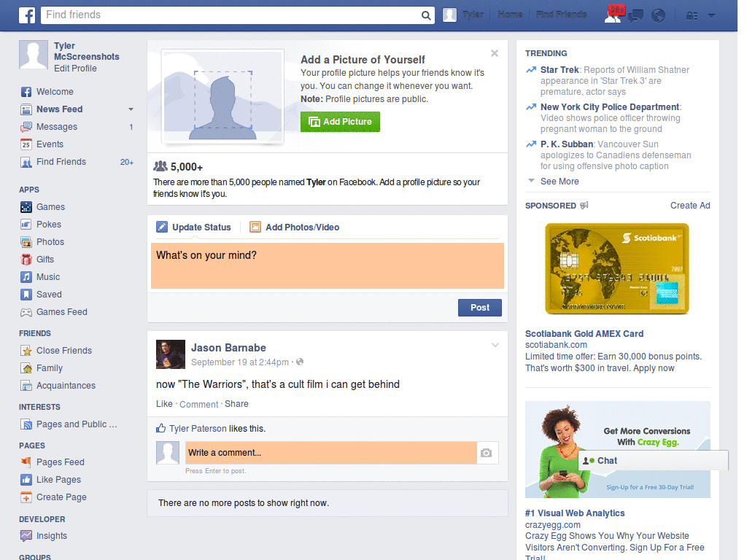Image resolution: width=747 pixels, height=560 pixels.
Task: Expand the News Feed sort dropdown arrow
Action: (131, 109)
